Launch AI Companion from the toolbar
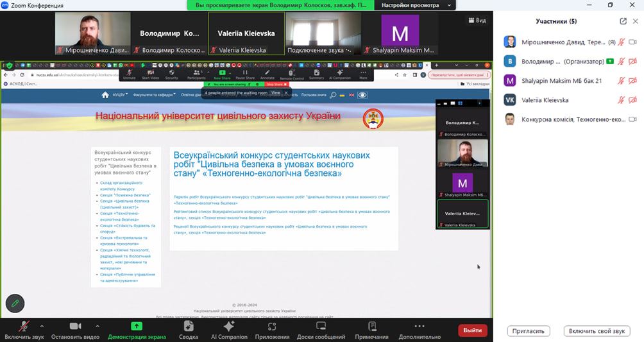644x342 pixels. point(229,330)
